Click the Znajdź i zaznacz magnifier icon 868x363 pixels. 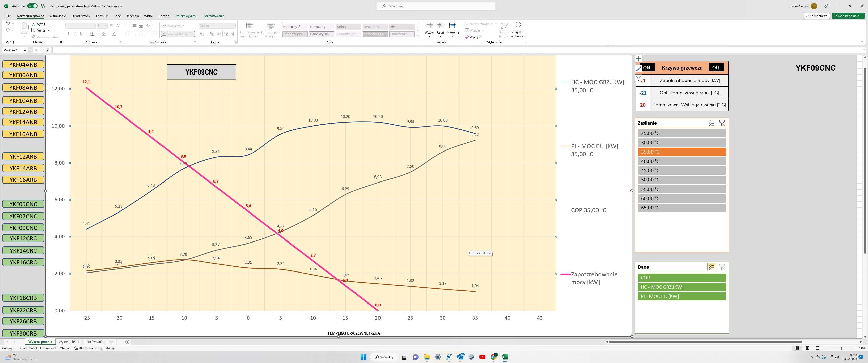point(517,26)
